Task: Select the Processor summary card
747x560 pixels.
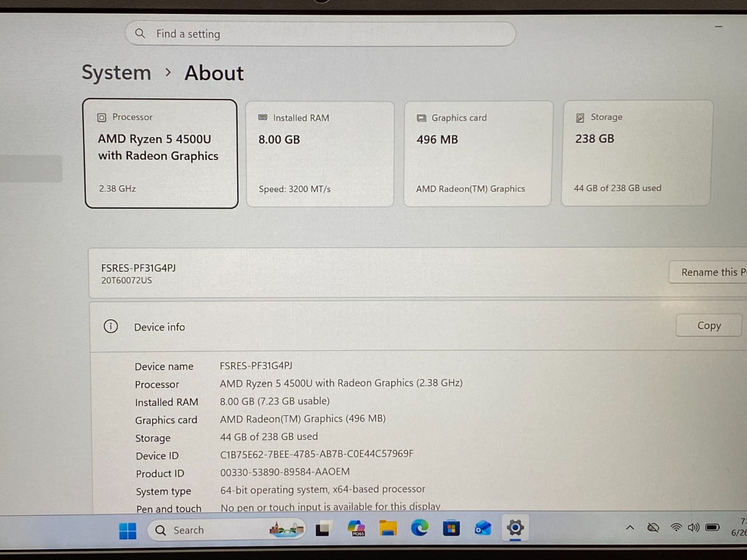Action: pos(161,154)
